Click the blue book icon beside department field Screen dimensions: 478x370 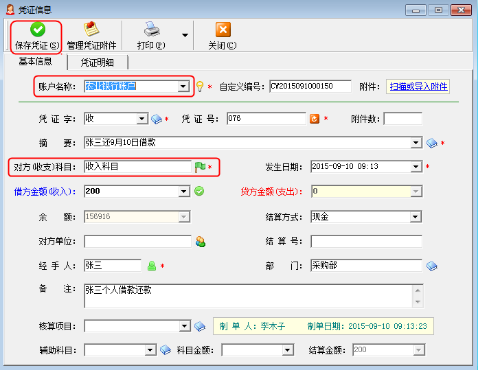[x=432, y=266]
